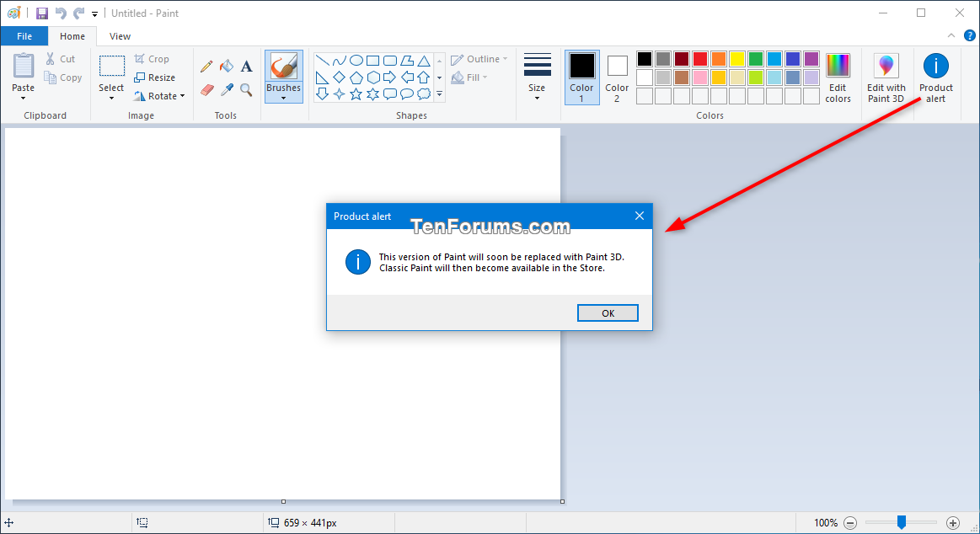Click the Redo arrow in title bar

78,13
